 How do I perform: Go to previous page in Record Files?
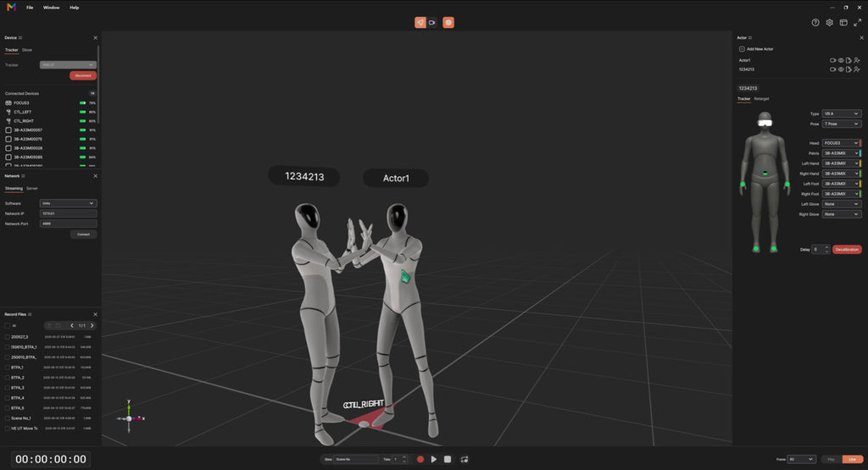point(72,326)
